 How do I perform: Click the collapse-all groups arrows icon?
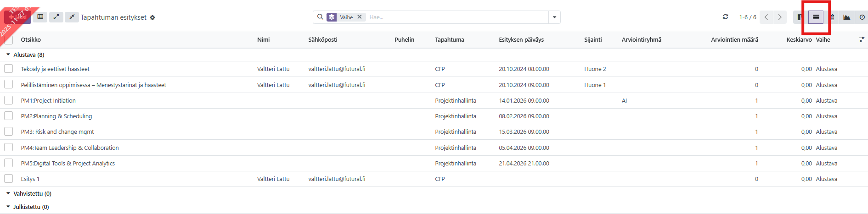click(x=72, y=17)
